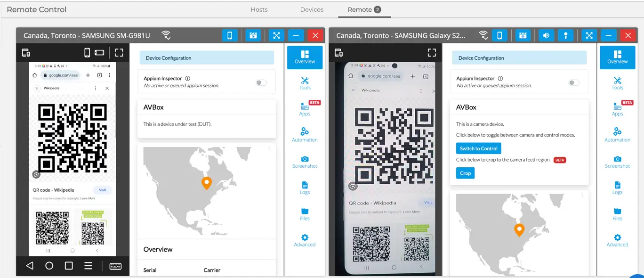
Task: Tap hamburger menu button under SM-G981U screen
Action: [88, 266]
